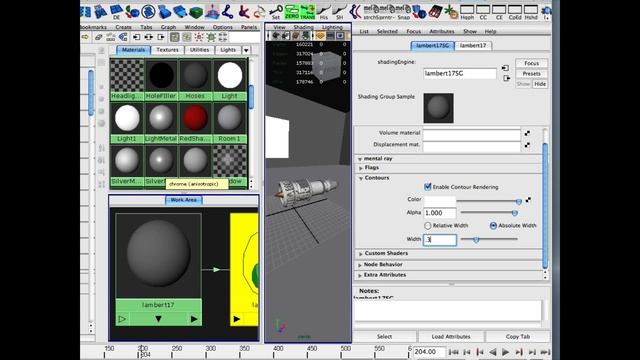Select the Absolute Width radio button

493,225
